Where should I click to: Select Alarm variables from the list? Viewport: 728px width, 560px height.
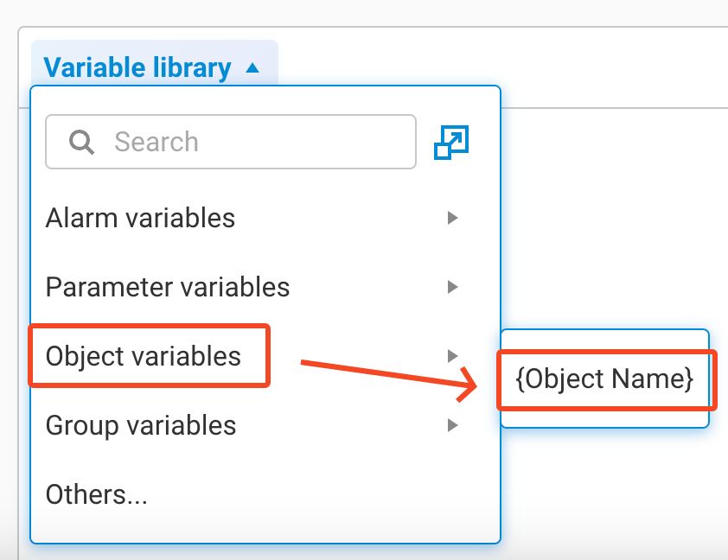(x=140, y=218)
